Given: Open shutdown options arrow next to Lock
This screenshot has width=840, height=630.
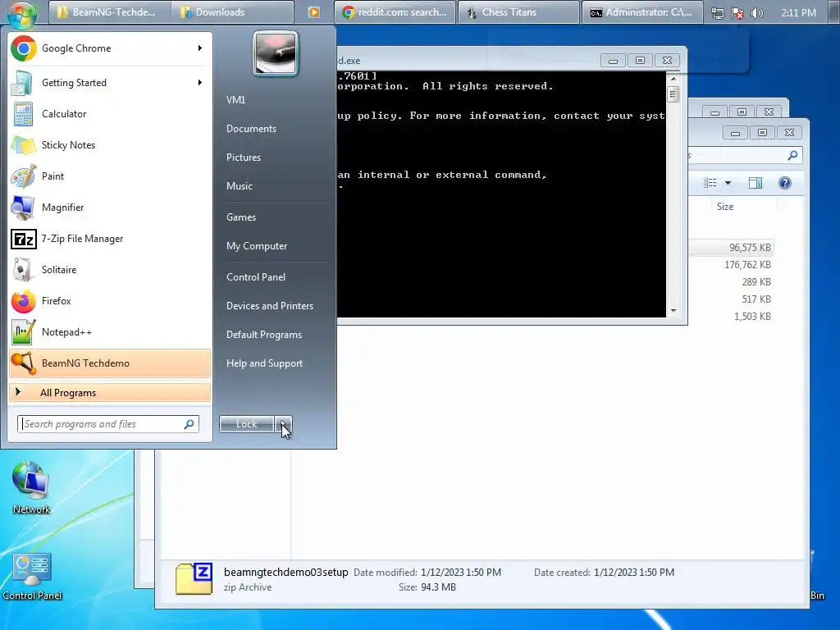Looking at the screenshot, I should [283, 424].
